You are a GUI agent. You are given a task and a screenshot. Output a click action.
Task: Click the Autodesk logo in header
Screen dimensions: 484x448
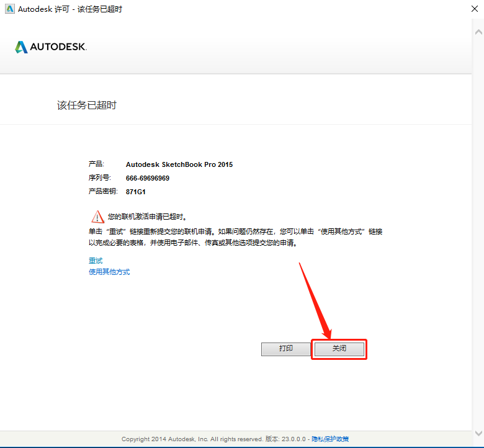coord(51,47)
